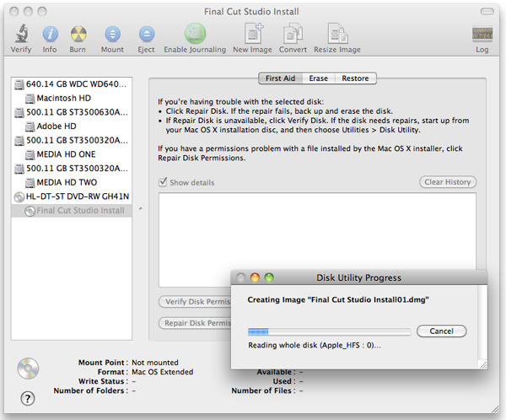This screenshot has width=506, height=420.
Task: Click the Resize Image toolbar icon
Action: (x=337, y=33)
